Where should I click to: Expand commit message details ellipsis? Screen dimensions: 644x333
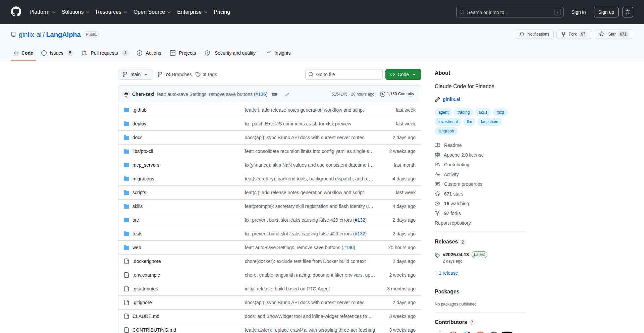(x=275, y=94)
